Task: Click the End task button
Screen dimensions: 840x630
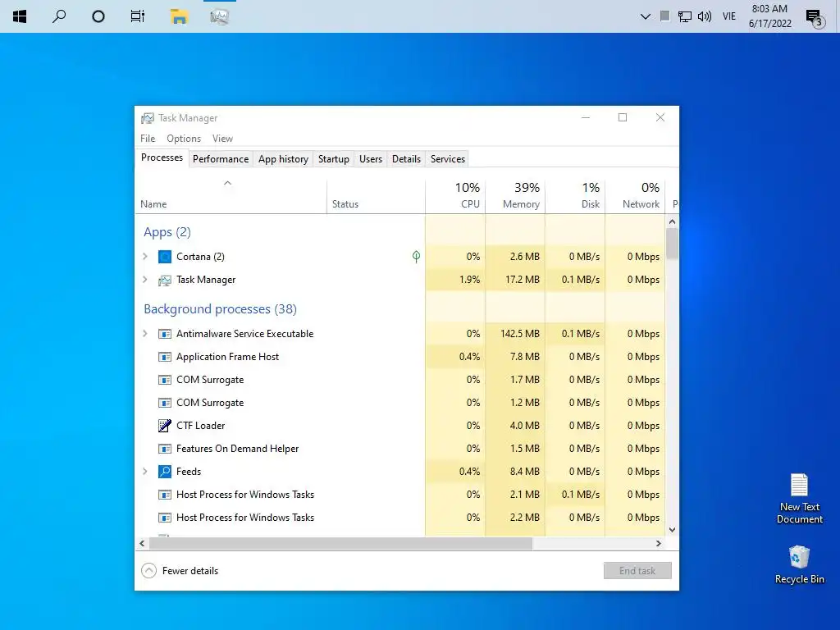Action: 637,571
